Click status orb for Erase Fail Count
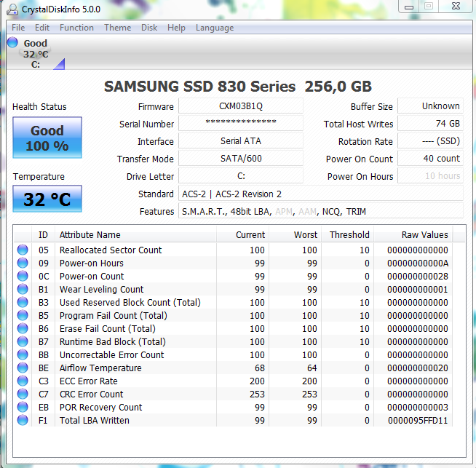 click(23, 328)
